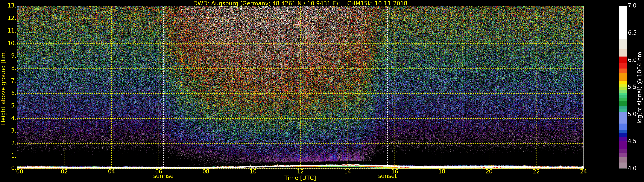Click the 24 hour tick on time axis

click(x=583, y=172)
